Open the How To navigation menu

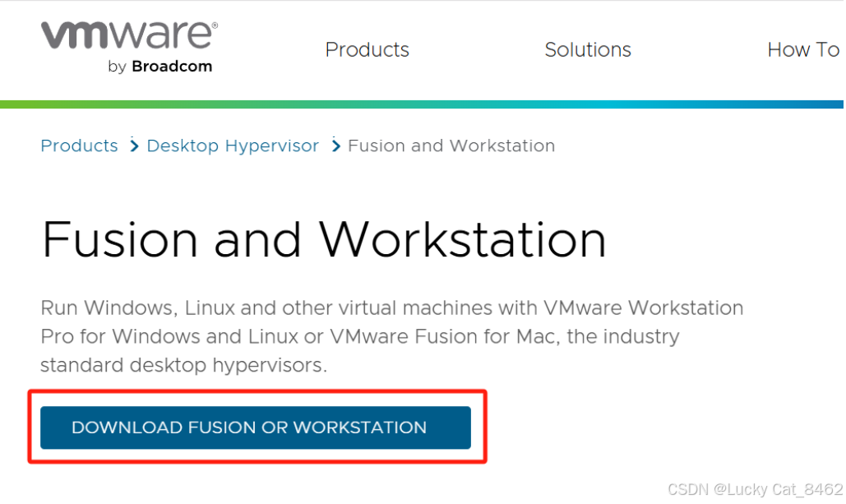[803, 49]
